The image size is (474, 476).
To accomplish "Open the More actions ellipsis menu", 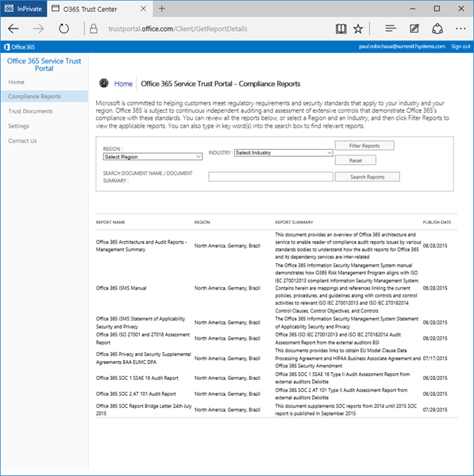I will (461, 29).
